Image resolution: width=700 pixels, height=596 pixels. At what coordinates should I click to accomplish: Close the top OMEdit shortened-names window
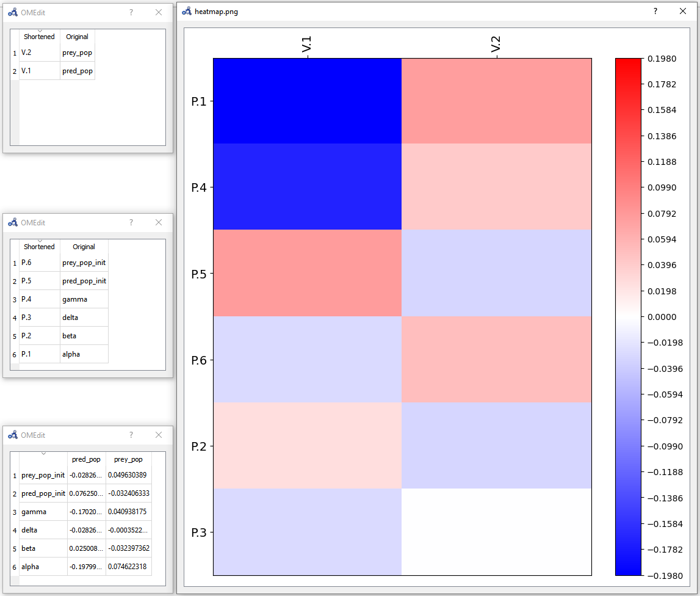[x=158, y=12]
